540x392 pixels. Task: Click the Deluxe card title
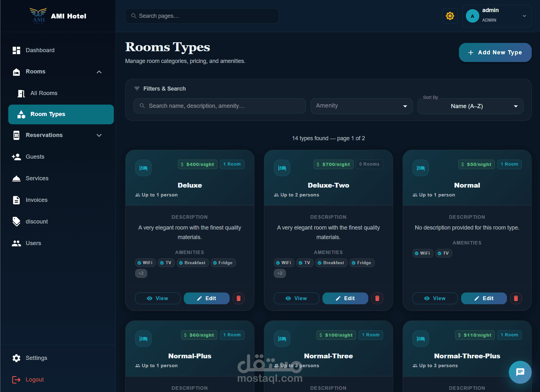(x=190, y=185)
